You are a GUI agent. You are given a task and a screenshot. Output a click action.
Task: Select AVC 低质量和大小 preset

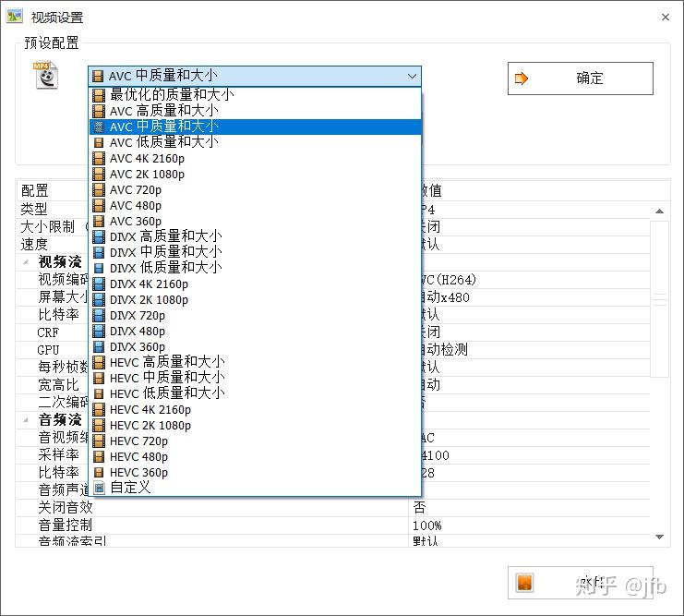tap(255, 142)
